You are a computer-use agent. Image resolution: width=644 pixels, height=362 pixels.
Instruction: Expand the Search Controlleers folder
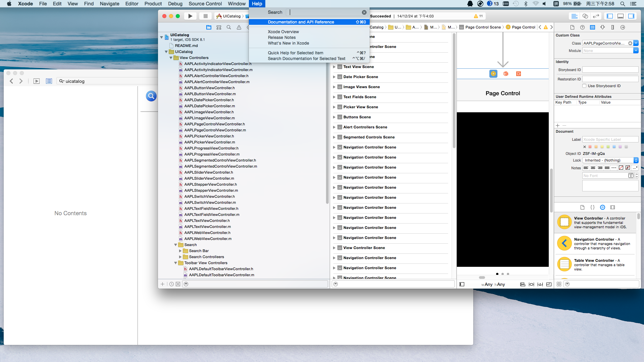180,257
